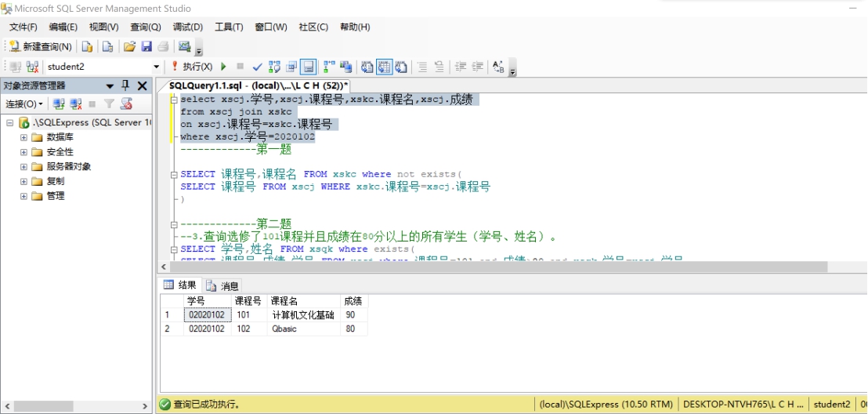The height and width of the screenshot is (414, 868).
Task: Open the Query Options icon
Action: [x=291, y=67]
